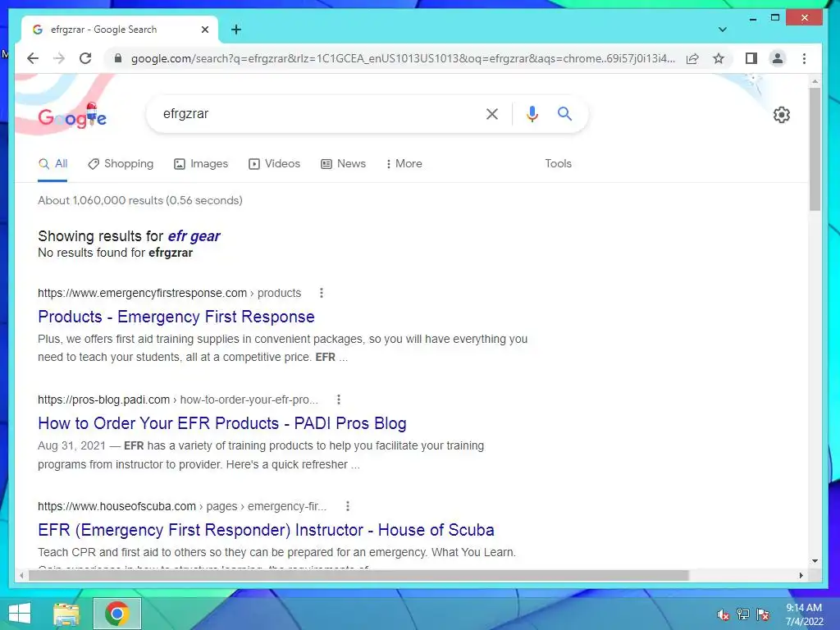Start voice search with microphone

(532, 113)
